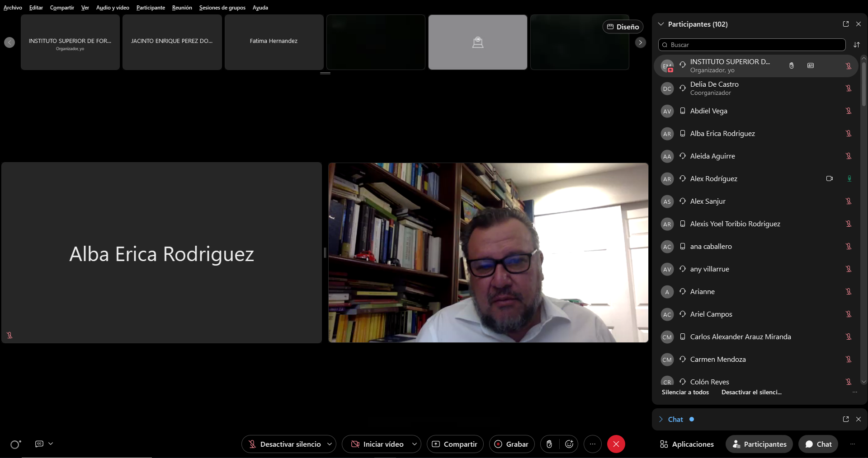
Task: Click the closed captions icon
Action: [39, 444]
